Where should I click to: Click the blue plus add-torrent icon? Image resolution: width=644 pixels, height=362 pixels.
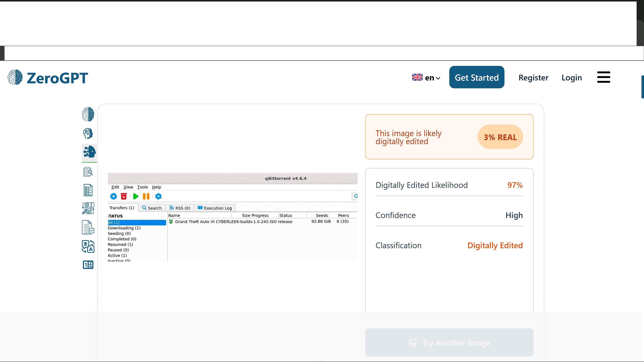[113, 196]
